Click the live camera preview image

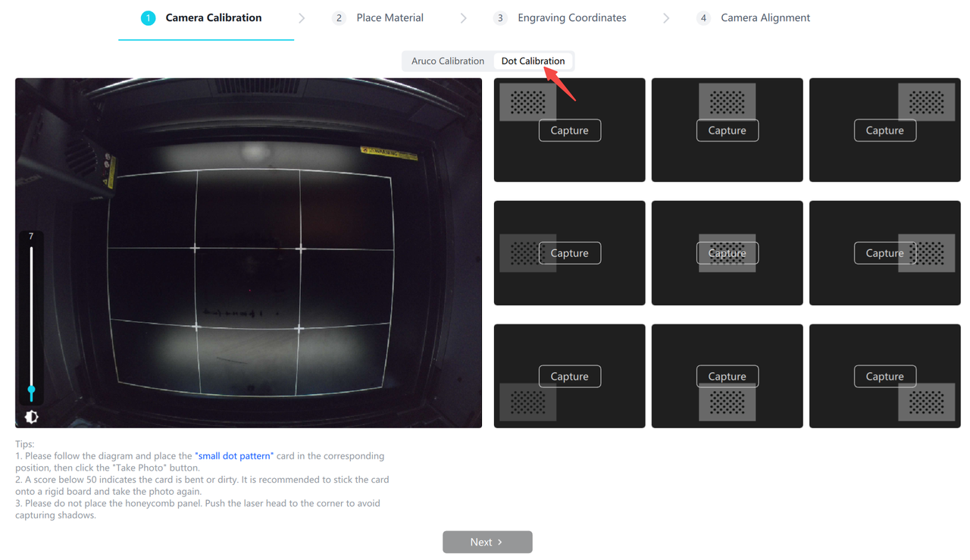pyautogui.click(x=249, y=252)
